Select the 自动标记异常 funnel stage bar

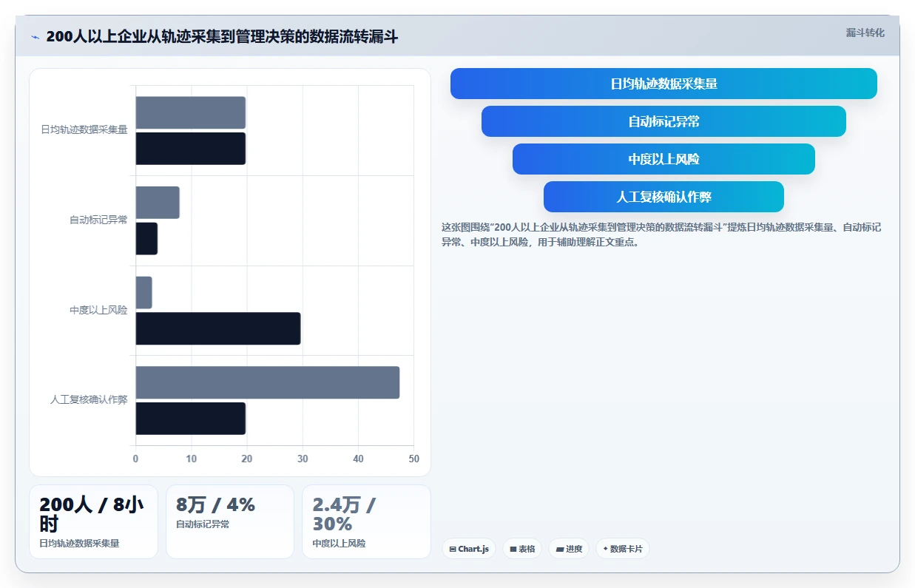point(664,121)
